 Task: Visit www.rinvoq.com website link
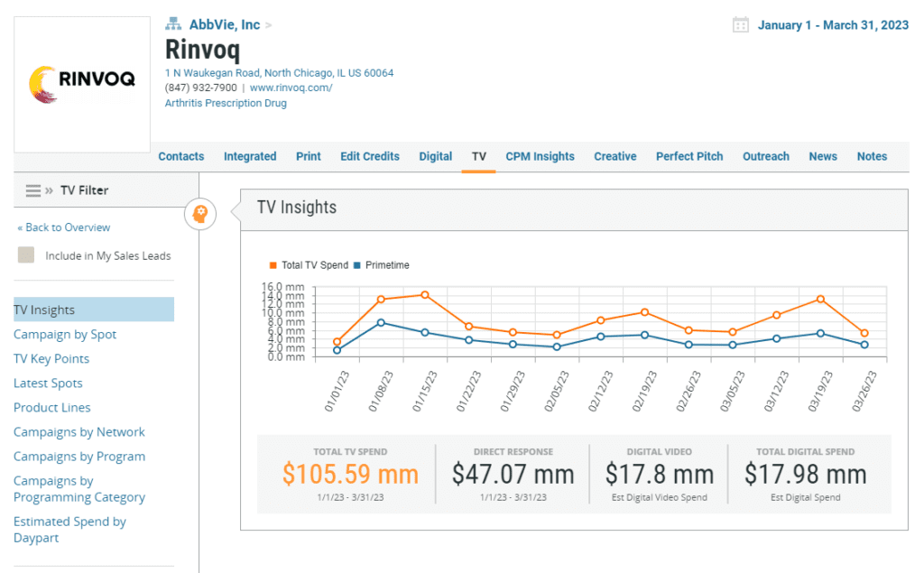[x=291, y=88]
